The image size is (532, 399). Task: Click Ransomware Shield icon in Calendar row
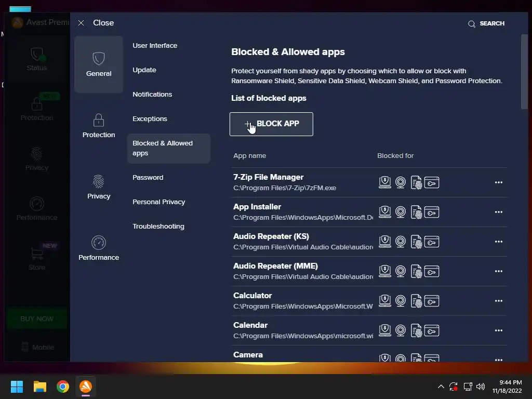pyautogui.click(x=385, y=330)
